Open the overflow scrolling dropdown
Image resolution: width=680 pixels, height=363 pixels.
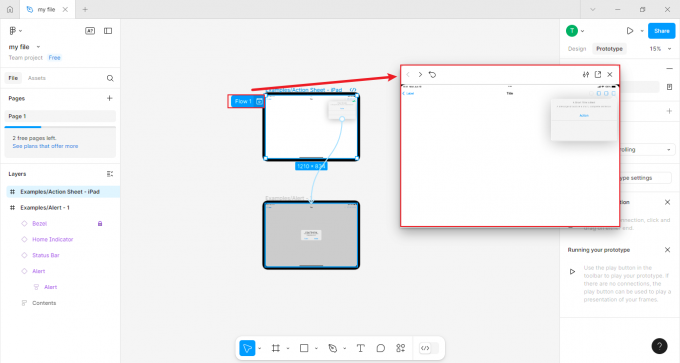pyautogui.click(x=647, y=150)
